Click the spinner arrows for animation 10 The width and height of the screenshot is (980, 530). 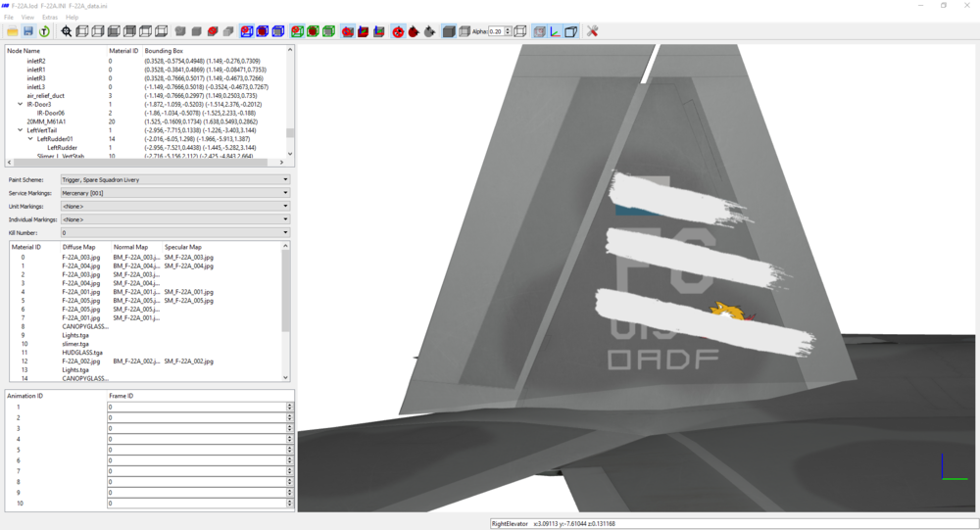click(289, 504)
